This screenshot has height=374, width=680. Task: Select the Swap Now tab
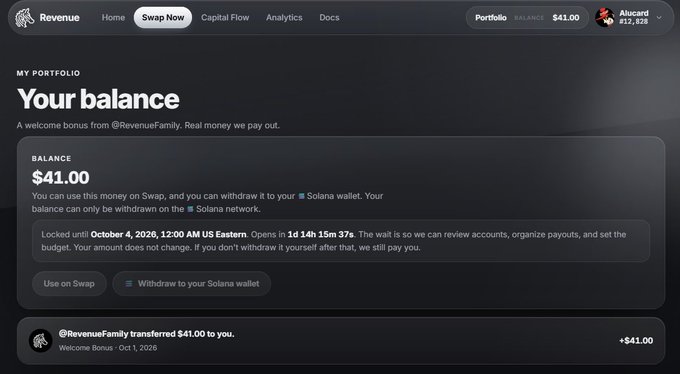(163, 18)
